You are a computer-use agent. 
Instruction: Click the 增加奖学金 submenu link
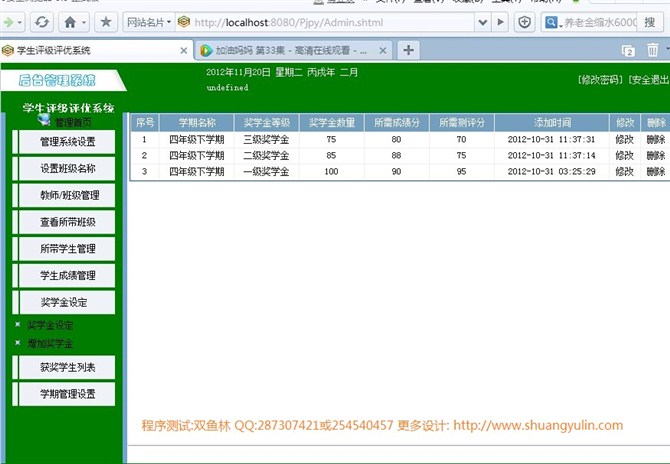coord(50,344)
